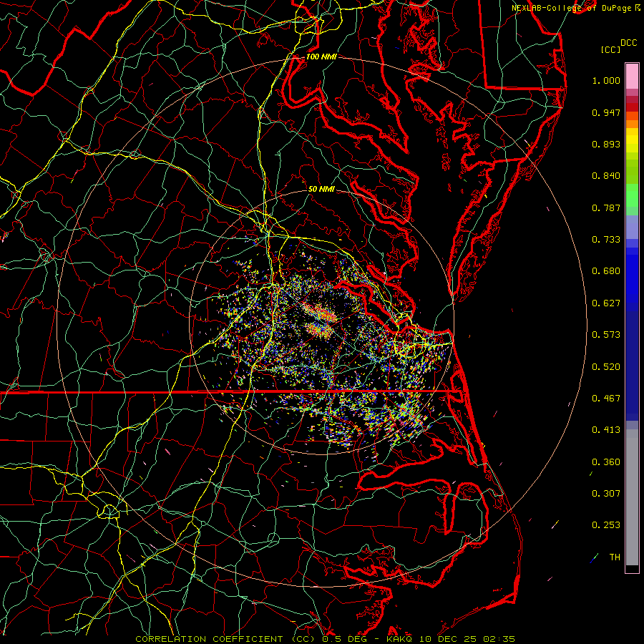Click the 0.360 legend value
The width and height of the screenshot is (644, 644).
click(x=606, y=462)
